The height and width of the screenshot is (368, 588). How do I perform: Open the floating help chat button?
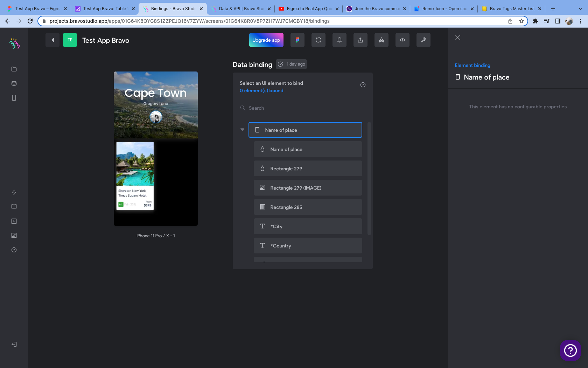[570, 350]
